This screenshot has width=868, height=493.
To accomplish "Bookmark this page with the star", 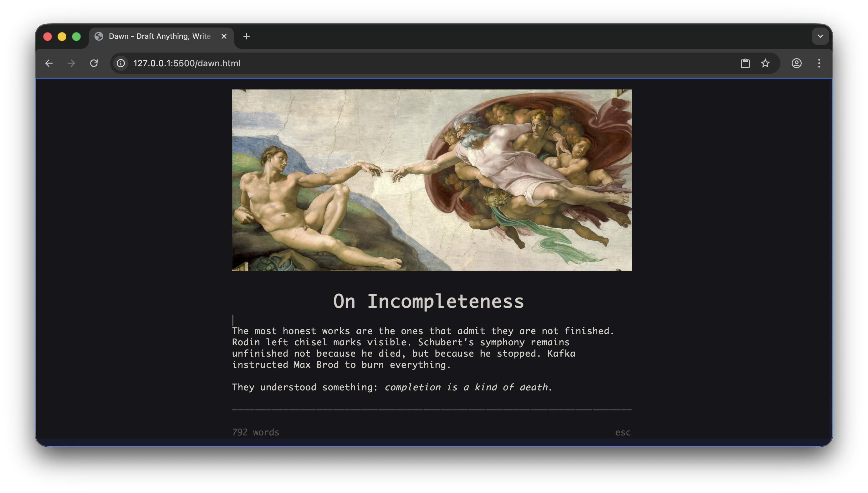I will (765, 63).
